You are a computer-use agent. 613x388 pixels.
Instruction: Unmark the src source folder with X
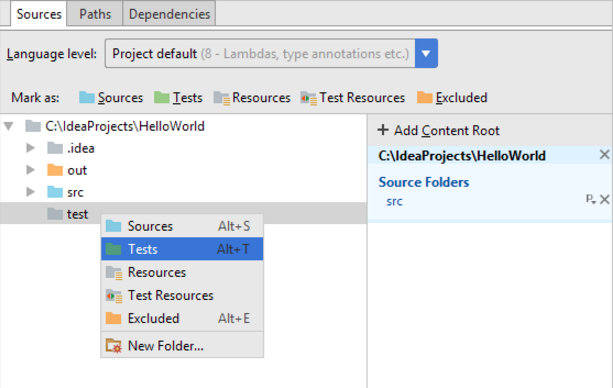click(605, 199)
